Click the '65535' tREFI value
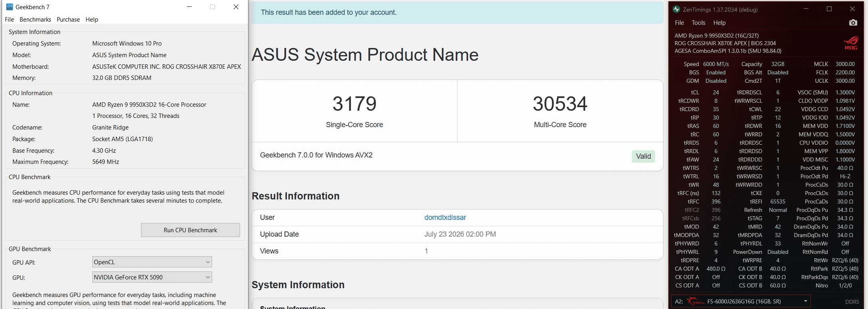The height and width of the screenshot is (309, 868). click(778, 201)
